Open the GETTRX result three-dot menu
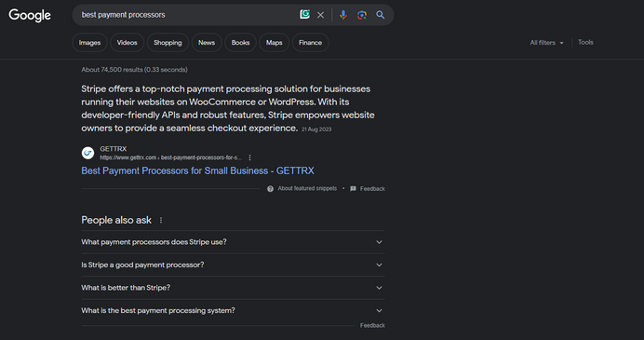The image size is (644, 340). (x=249, y=157)
